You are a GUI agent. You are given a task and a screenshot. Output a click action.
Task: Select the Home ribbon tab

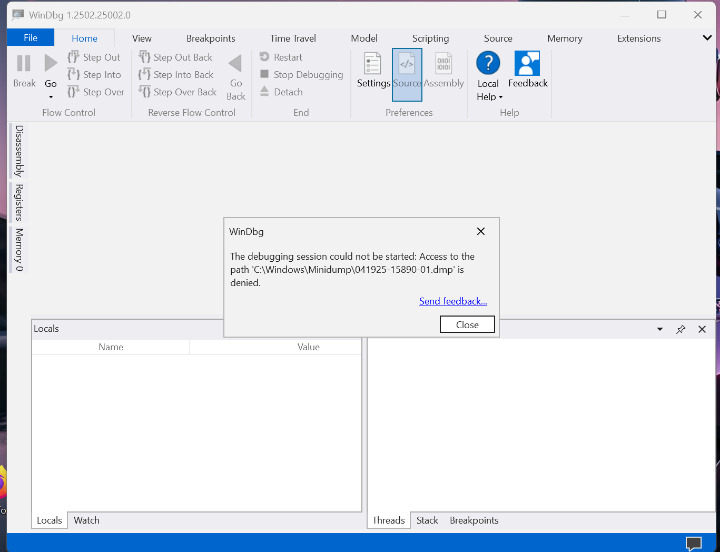click(x=84, y=39)
